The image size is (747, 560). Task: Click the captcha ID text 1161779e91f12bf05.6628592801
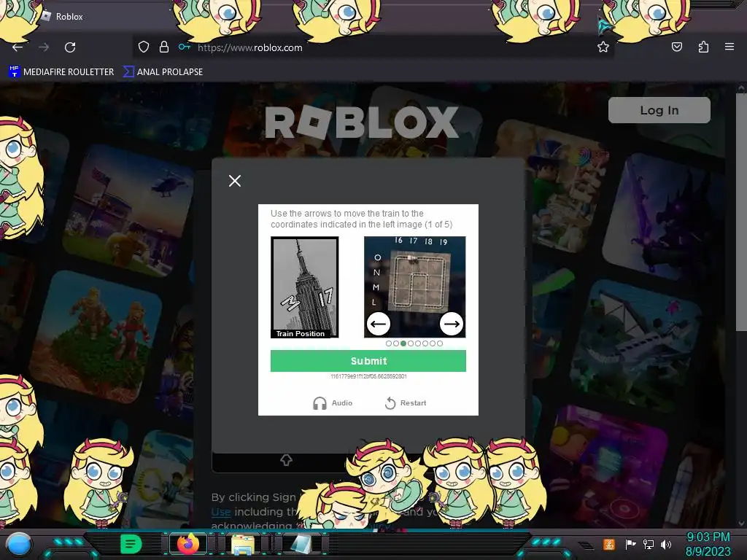click(368, 376)
